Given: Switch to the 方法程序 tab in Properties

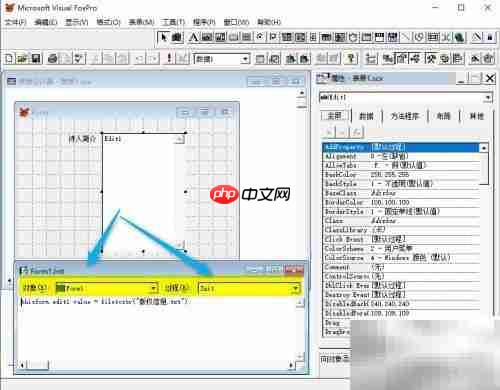Looking at the screenshot, I should (x=405, y=116).
